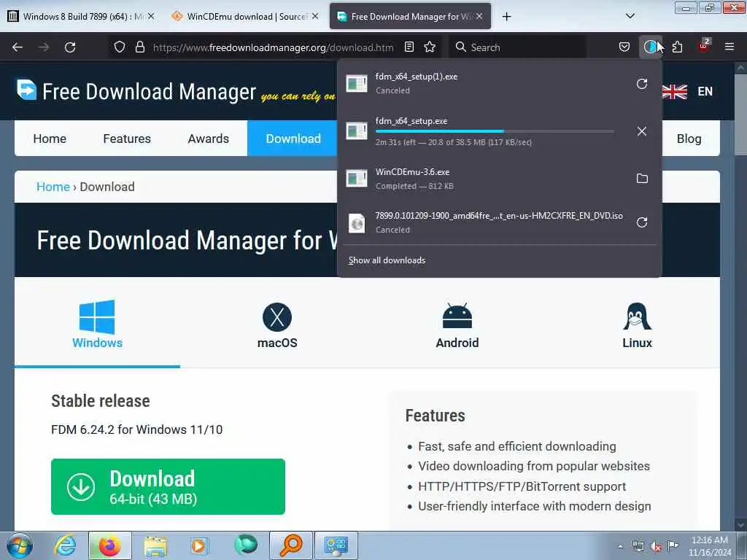Viewport: 747px width, 560px height.
Task: Select the Windows platform tab
Action: click(x=97, y=325)
